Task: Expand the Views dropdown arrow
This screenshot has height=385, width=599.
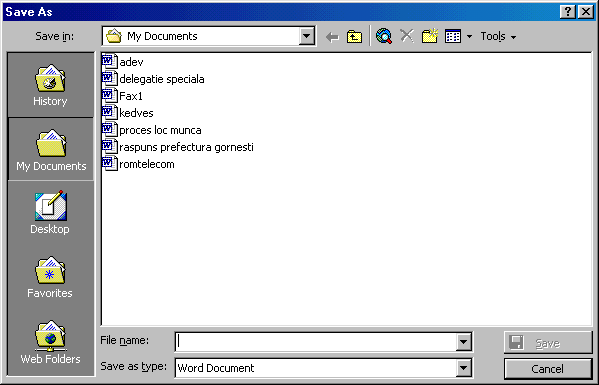Action: click(469, 37)
